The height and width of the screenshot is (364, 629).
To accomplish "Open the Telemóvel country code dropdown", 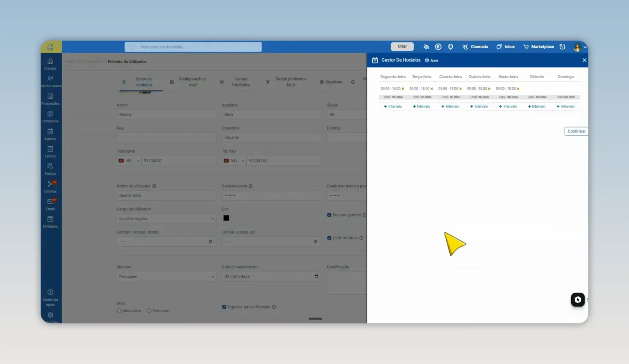I will pos(129,161).
